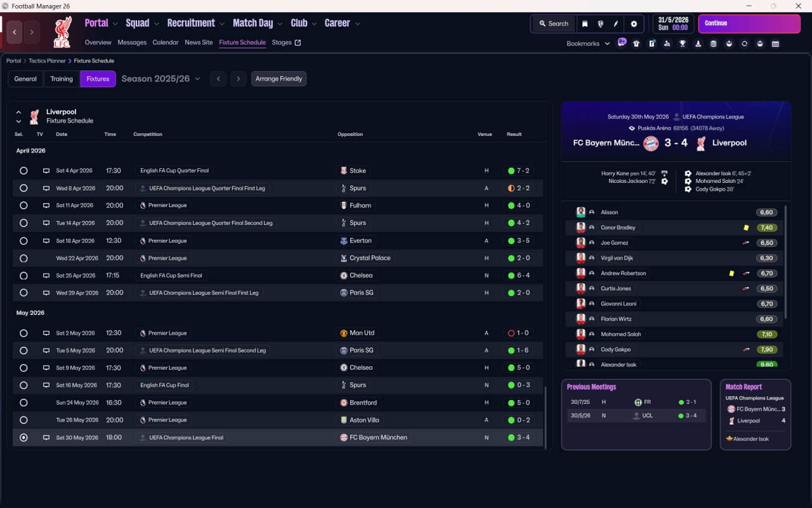Image resolution: width=812 pixels, height=508 pixels.
Task: Click the Aston Villa club badge
Action: (343, 420)
